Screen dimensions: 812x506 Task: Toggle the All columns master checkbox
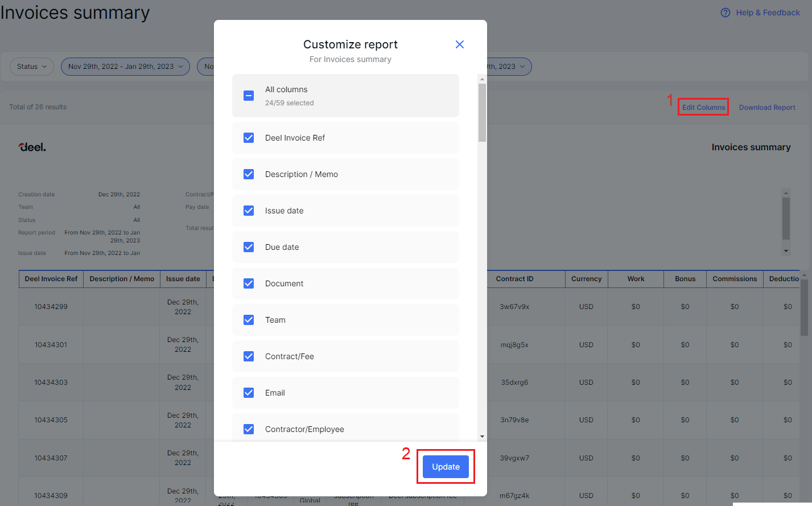coord(249,95)
